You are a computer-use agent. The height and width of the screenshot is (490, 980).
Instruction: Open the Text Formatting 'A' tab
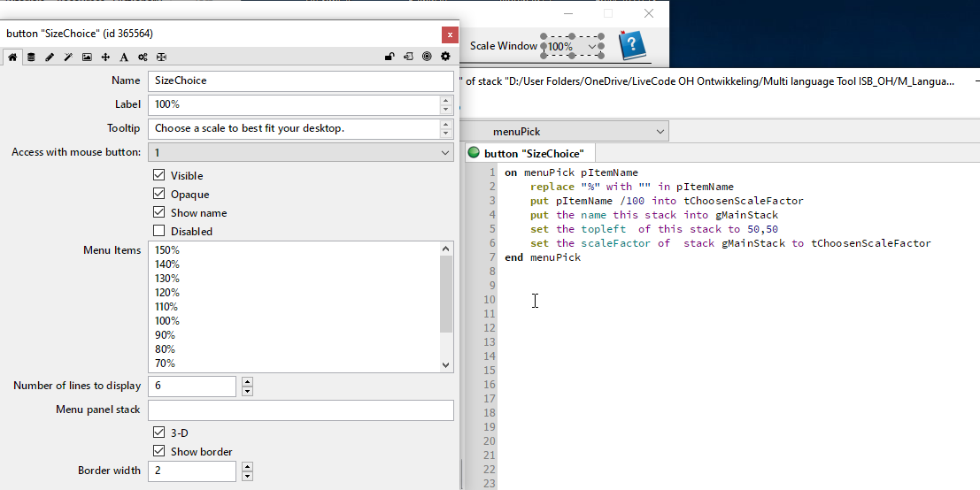[124, 57]
